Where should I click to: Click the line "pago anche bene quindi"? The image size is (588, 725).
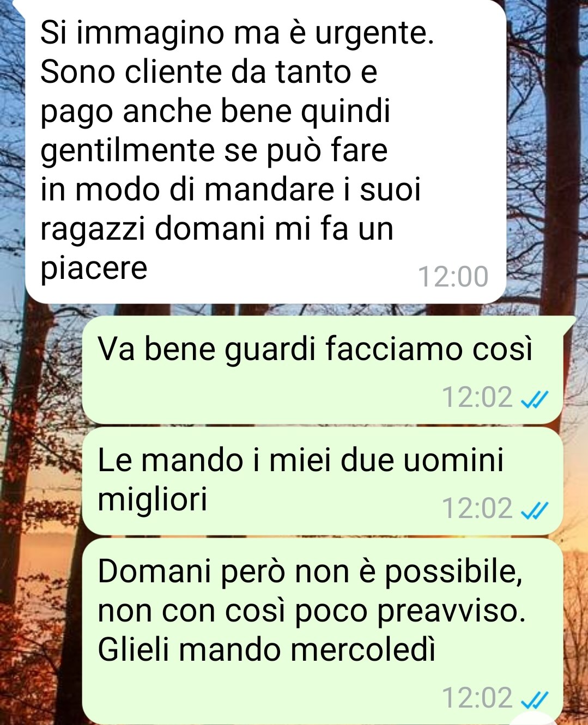tap(216, 112)
